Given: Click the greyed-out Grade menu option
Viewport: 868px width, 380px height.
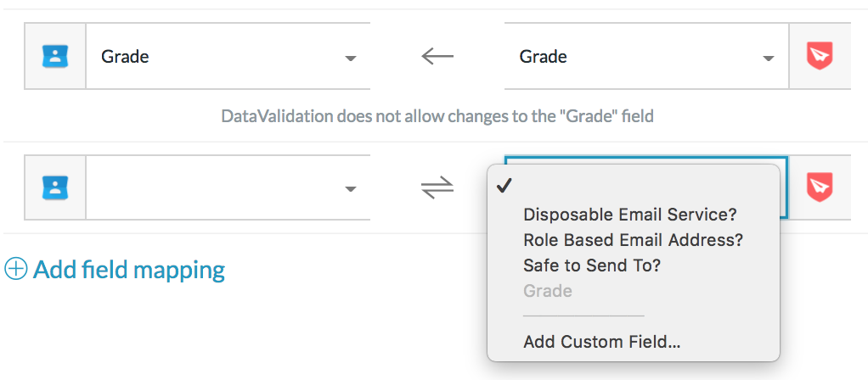Looking at the screenshot, I should tap(547, 291).
